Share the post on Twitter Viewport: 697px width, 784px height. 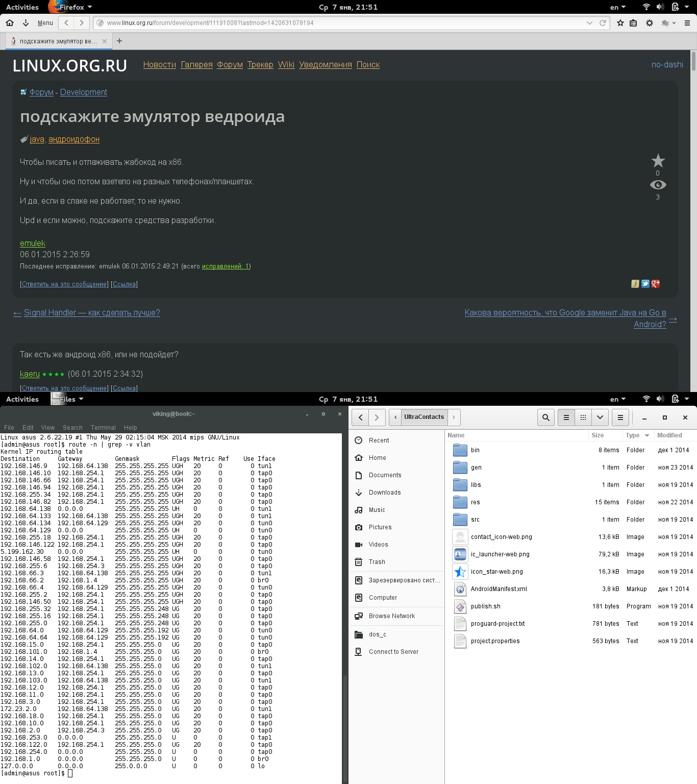click(x=645, y=284)
